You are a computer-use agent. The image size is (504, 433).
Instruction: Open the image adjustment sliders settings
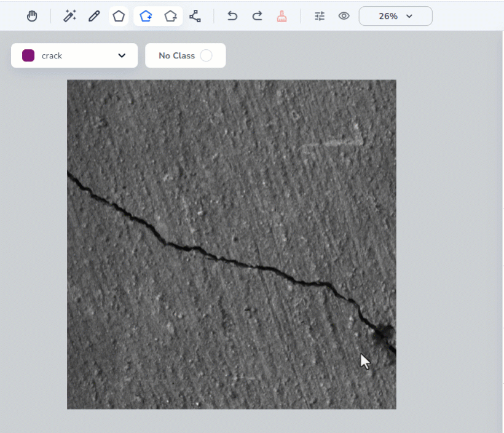320,16
